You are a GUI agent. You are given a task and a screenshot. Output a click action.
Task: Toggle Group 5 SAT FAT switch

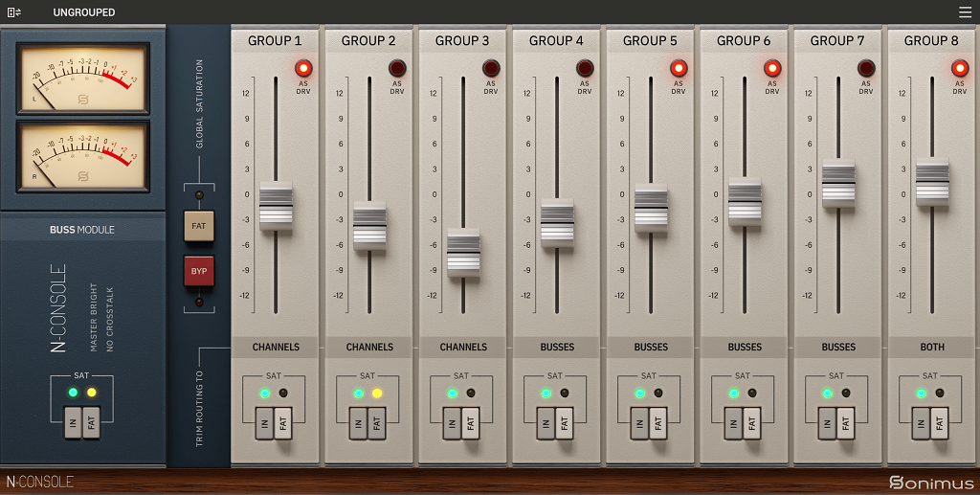(658, 423)
